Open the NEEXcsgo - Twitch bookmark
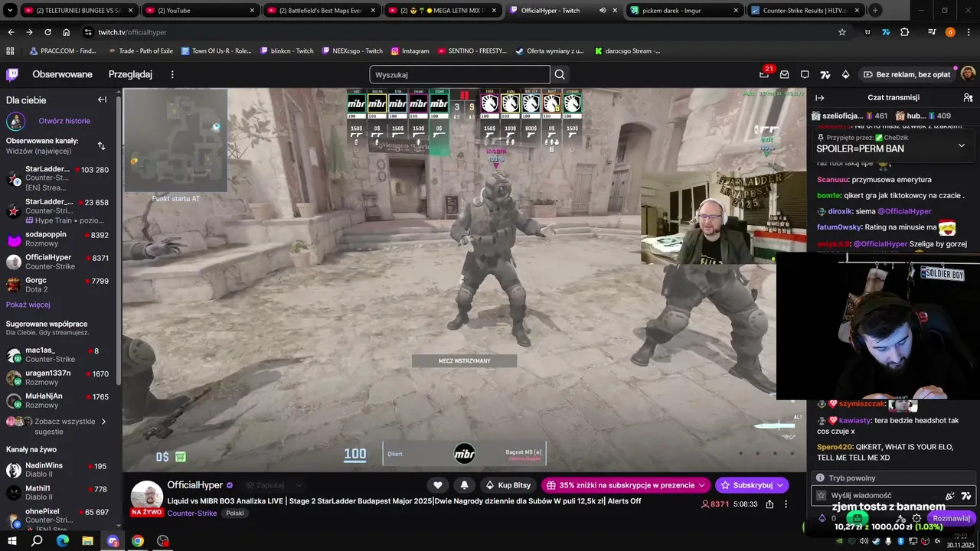980x551 pixels. pyautogui.click(x=351, y=51)
